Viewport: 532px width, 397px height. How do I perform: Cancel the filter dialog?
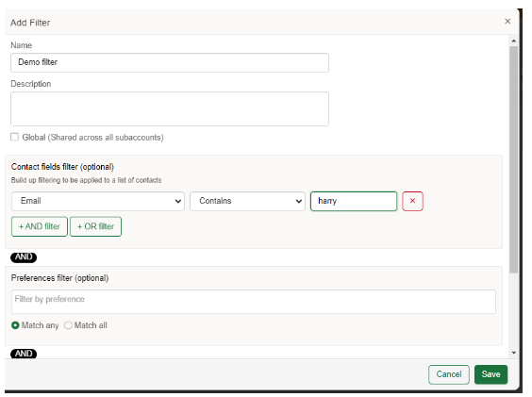click(449, 374)
